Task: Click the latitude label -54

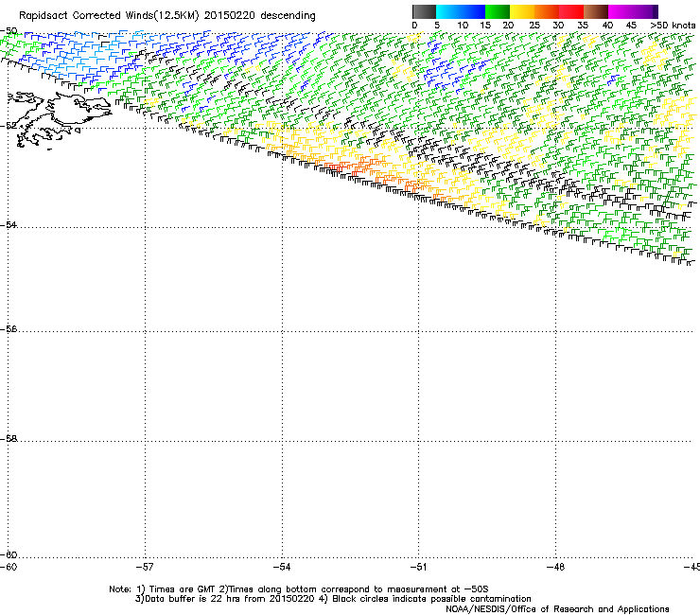Action: coord(9,224)
